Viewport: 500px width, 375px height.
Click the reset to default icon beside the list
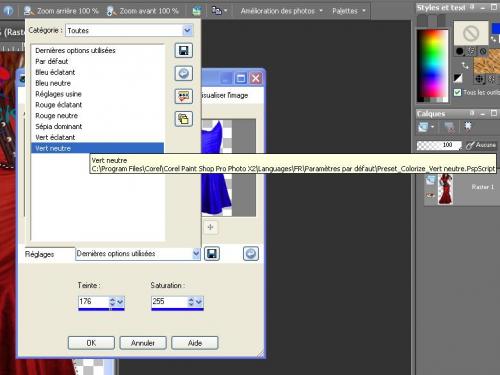pos(184,73)
